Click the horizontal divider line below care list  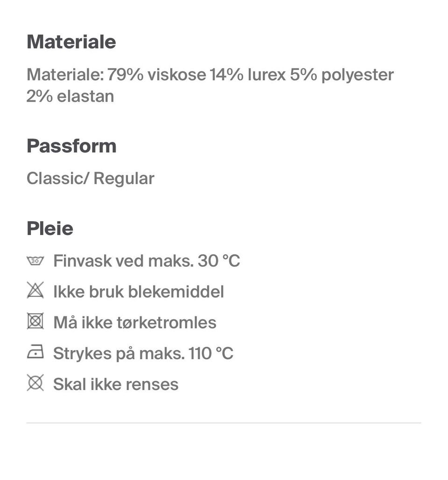pos(224,423)
